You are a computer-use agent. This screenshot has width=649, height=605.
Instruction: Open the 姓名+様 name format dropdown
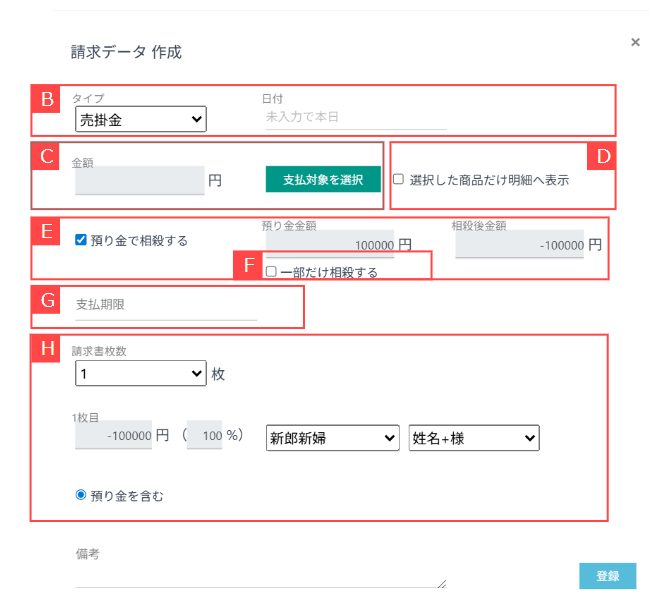pos(474,438)
